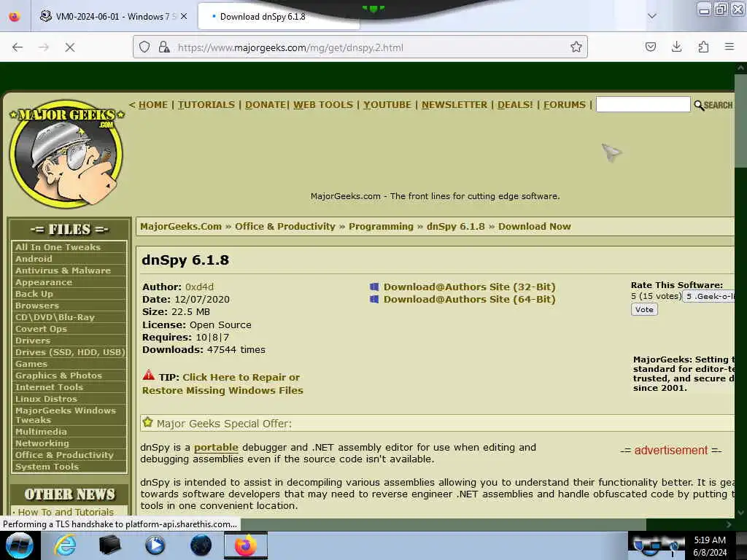Click inside the site search box
Image resolution: width=747 pixels, height=560 pixels.
tap(643, 104)
